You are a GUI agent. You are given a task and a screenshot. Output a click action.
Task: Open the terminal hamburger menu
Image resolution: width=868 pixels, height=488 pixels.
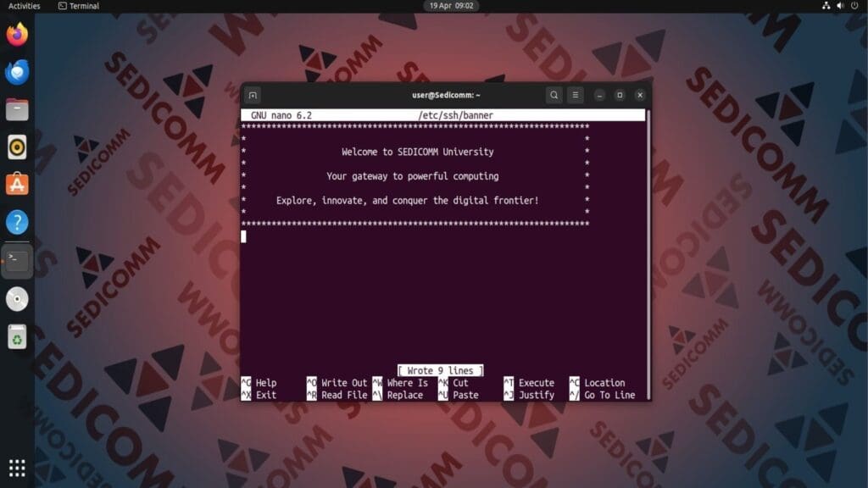576,95
